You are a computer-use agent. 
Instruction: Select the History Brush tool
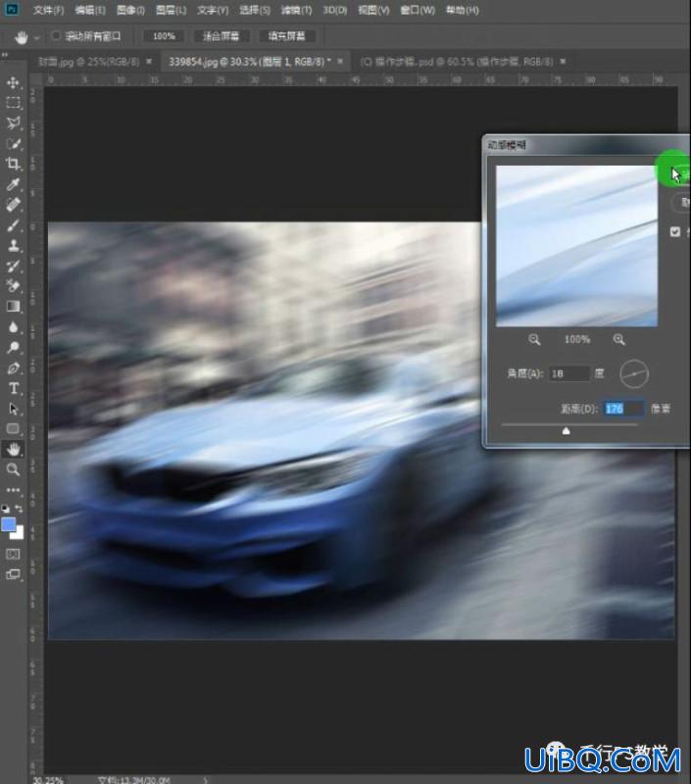tap(13, 266)
